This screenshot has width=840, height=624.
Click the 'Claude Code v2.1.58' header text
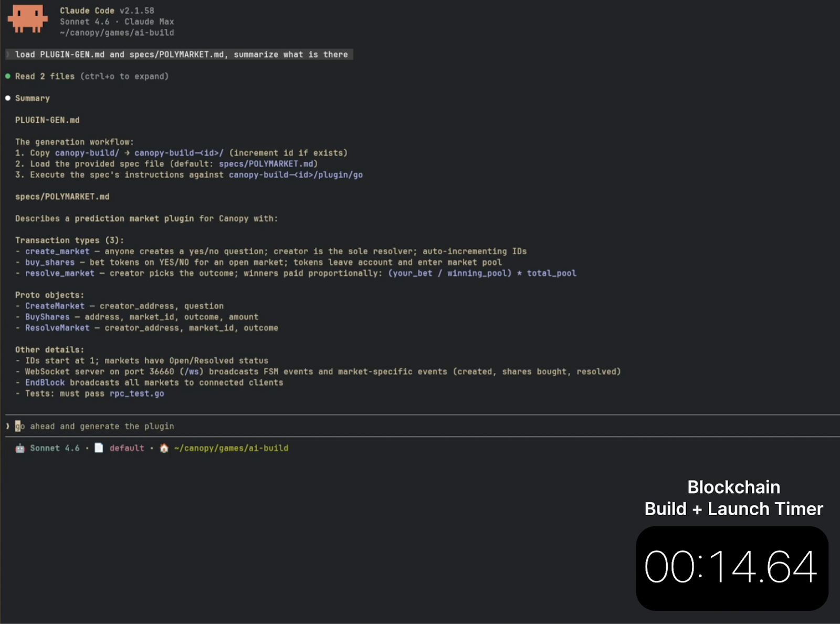(x=107, y=11)
